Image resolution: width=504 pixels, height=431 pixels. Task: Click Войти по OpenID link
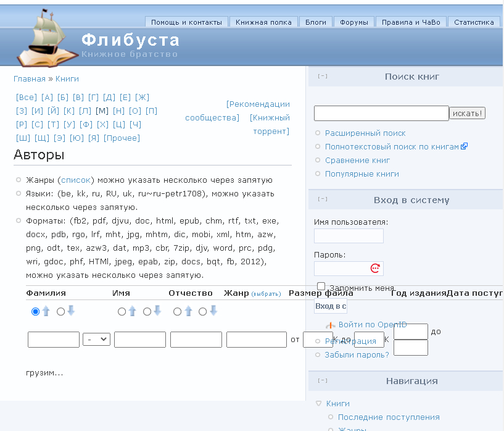pos(373,325)
